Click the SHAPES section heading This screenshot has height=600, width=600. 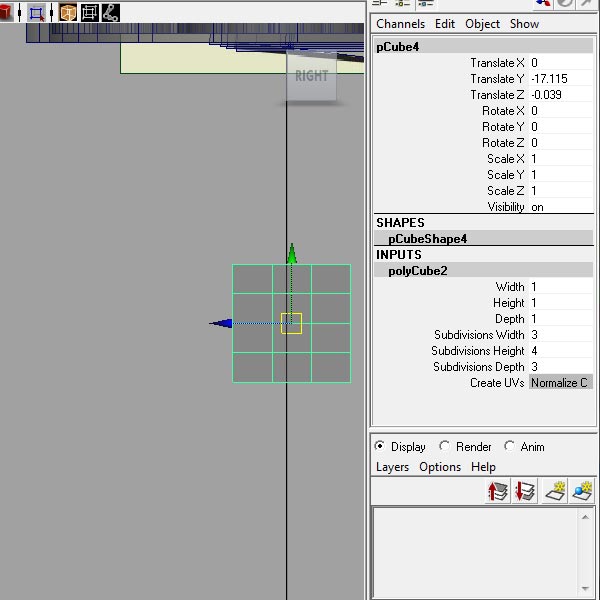pos(400,223)
